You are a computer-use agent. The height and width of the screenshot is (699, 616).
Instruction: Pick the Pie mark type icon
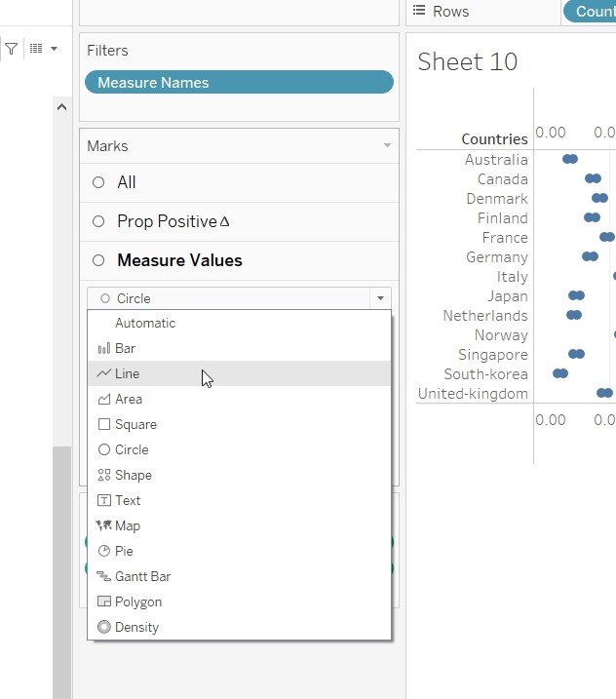(103, 551)
